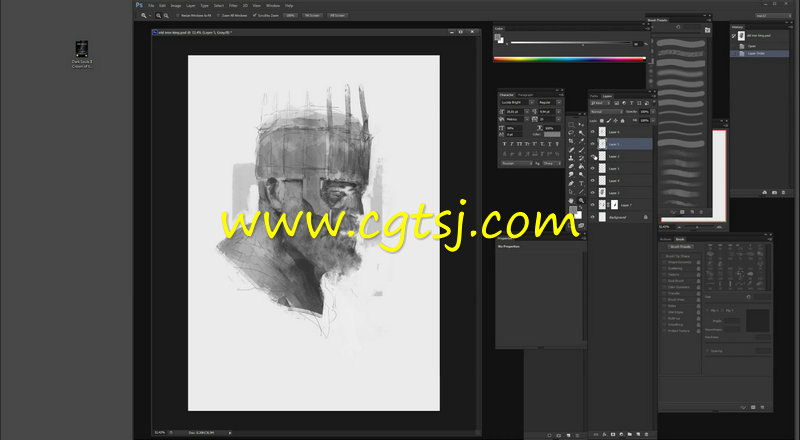Viewport: 800px width, 440px height.
Task: Open the layer Opacity dropdown arrow
Action: click(653, 112)
